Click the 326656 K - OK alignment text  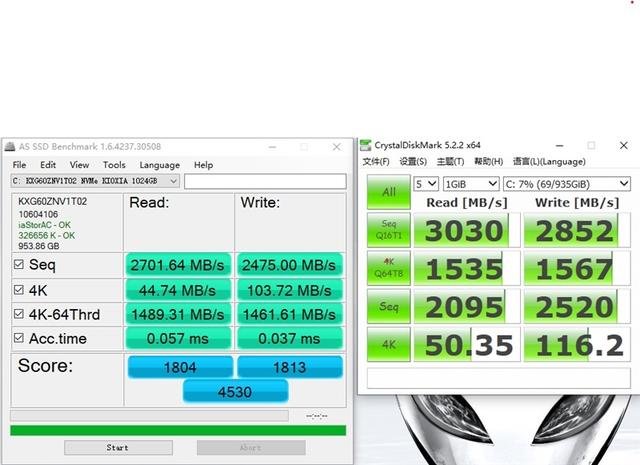tap(47, 236)
